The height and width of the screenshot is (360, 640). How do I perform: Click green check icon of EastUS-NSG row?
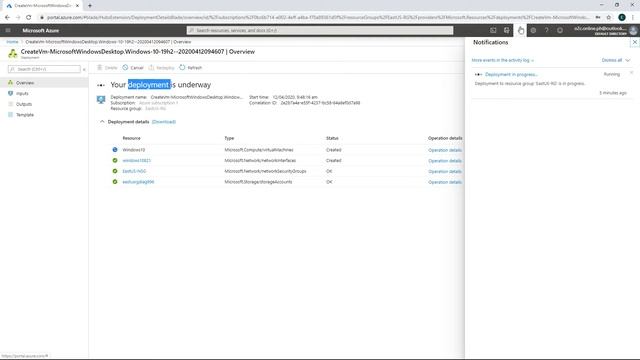115,171
